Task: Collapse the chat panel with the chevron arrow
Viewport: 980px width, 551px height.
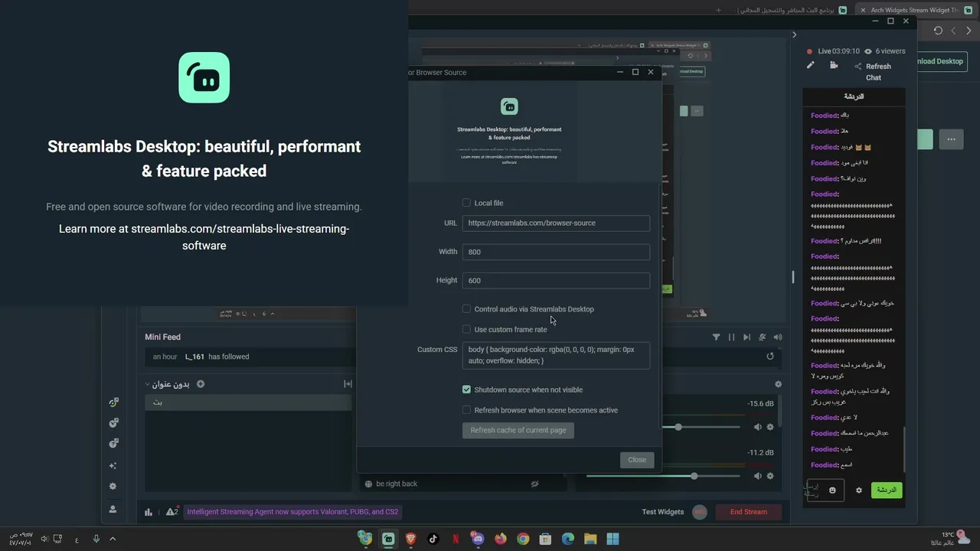Action: tap(794, 34)
